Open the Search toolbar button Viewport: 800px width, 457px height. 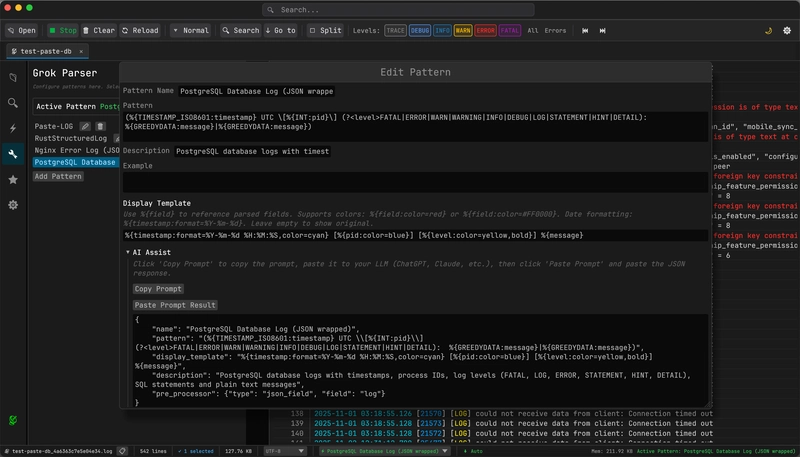click(241, 31)
